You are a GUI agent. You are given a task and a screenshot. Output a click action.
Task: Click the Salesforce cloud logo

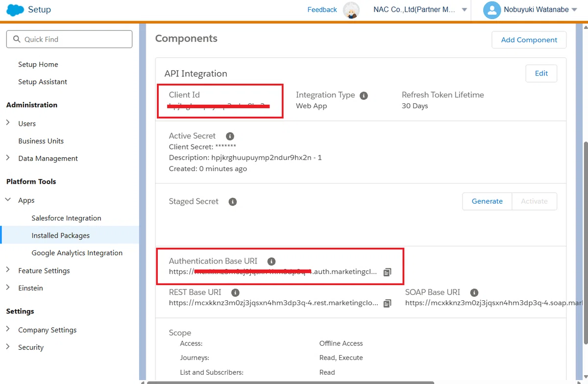pyautogui.click(x=15, y=10)
